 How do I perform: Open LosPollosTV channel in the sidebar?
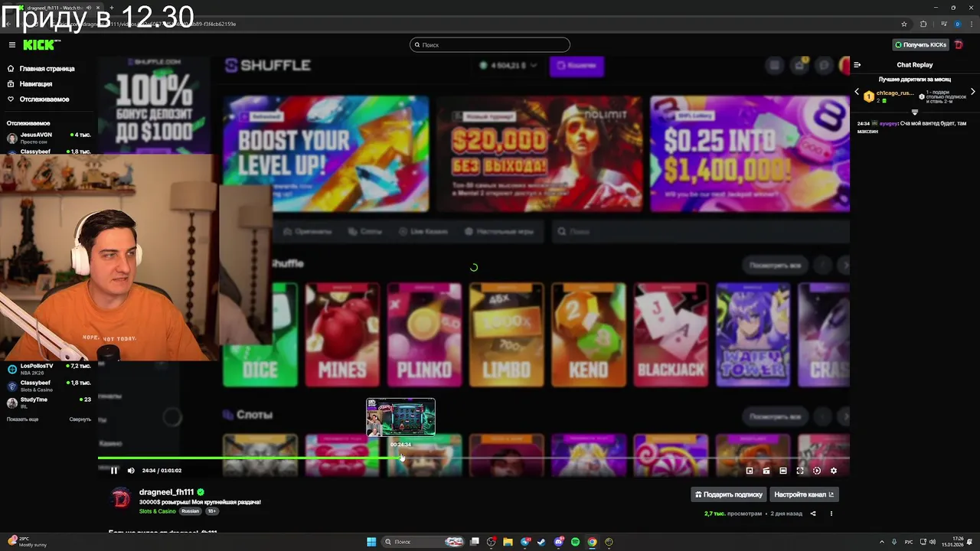click(49, 369)
